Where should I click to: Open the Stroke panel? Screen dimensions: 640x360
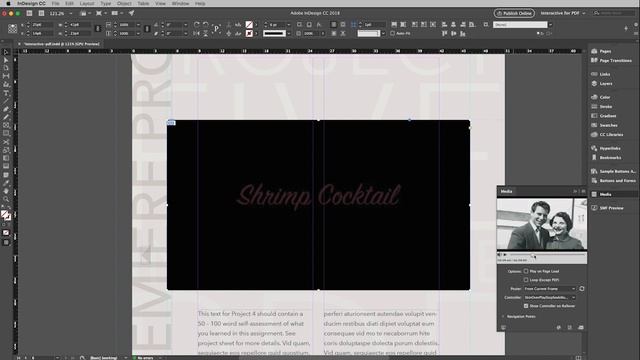(x=602, y=107)
